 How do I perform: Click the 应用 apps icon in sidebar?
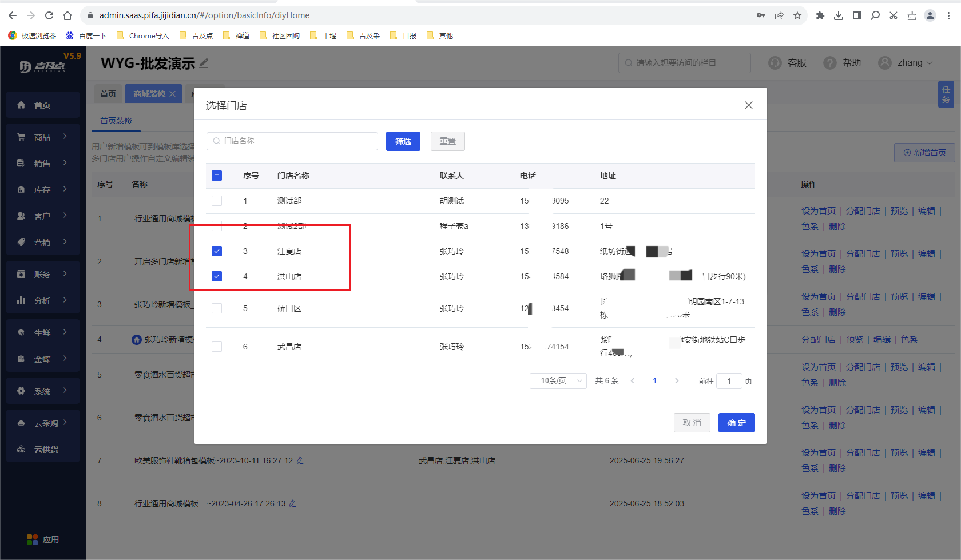(33, 539)
